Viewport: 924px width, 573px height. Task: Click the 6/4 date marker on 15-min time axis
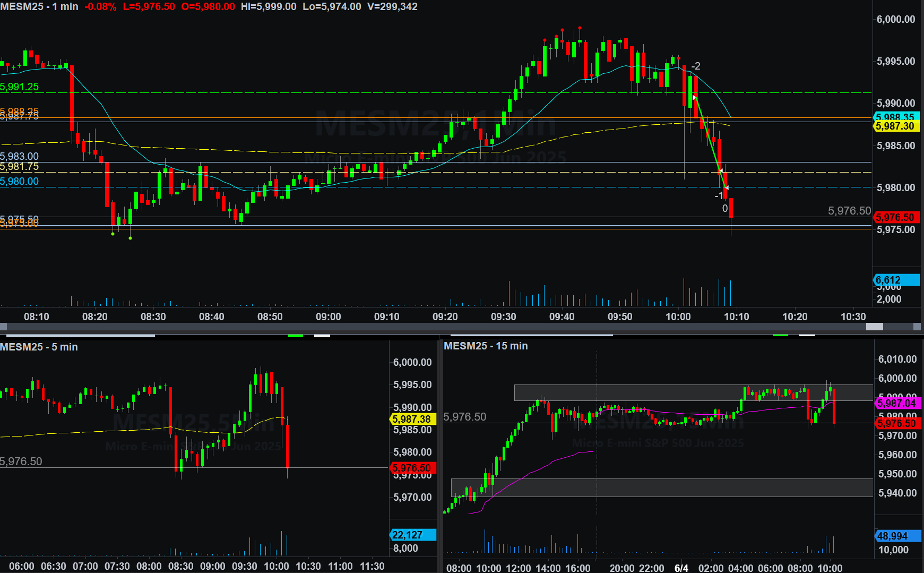coord(681,568)
